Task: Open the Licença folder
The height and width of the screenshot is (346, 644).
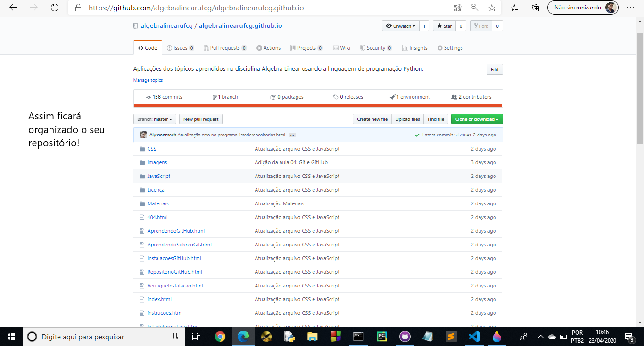Action: (x=156, y=190)
